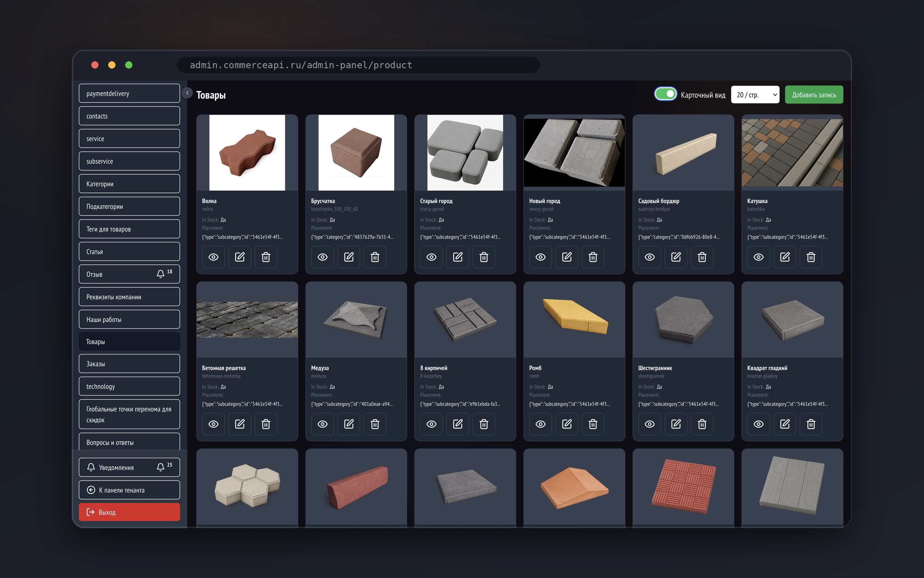This screenshot has height=578, width=924.
Task: Delete the Бетонная решетка product
Action: pos(266,424)
